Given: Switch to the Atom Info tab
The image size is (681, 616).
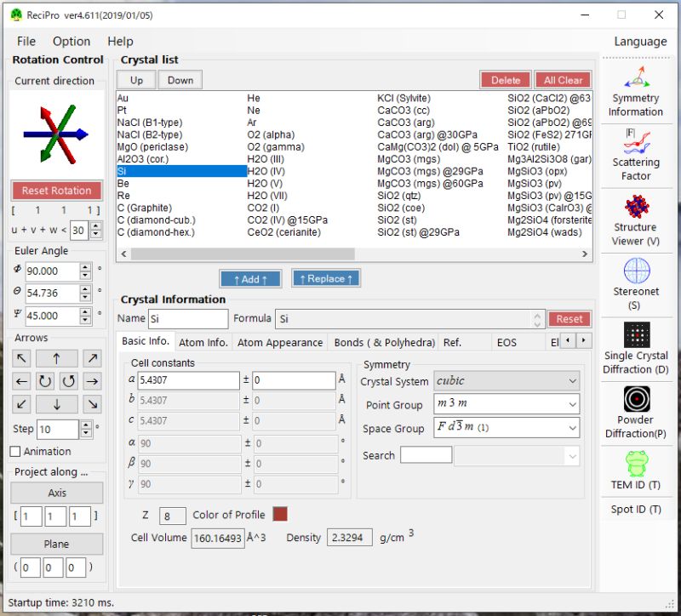Looking at the screenshot, I should point(203,342).
